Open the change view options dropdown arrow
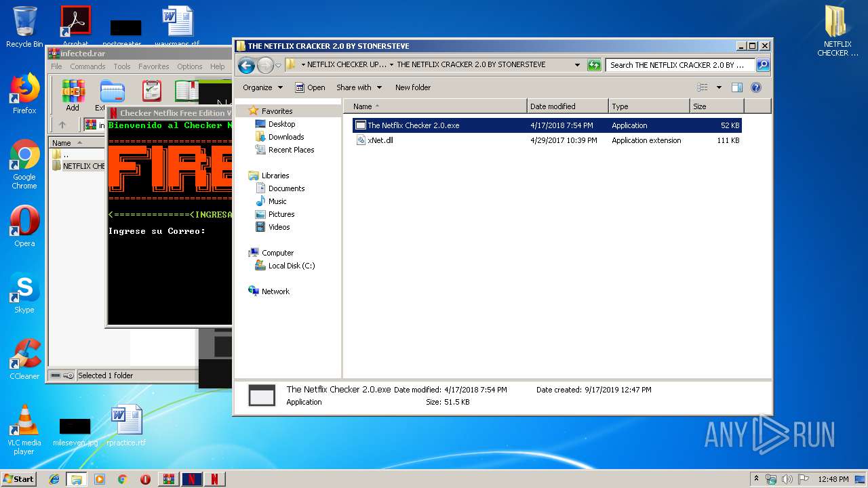 point(719,87)
